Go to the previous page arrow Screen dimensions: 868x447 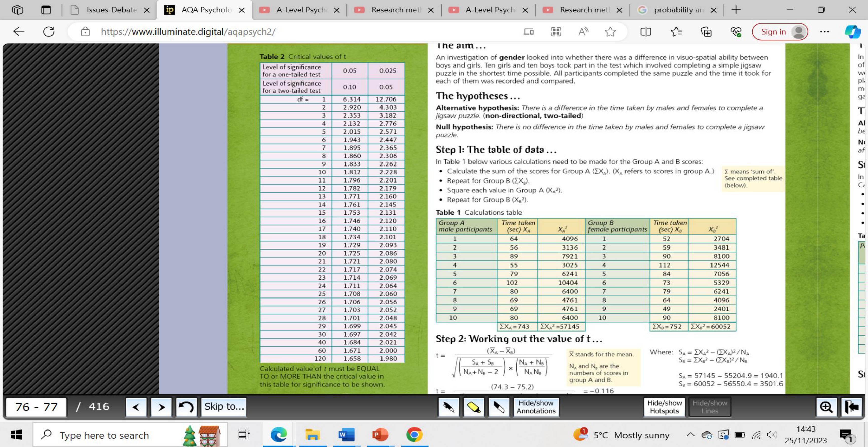point(136,407)
